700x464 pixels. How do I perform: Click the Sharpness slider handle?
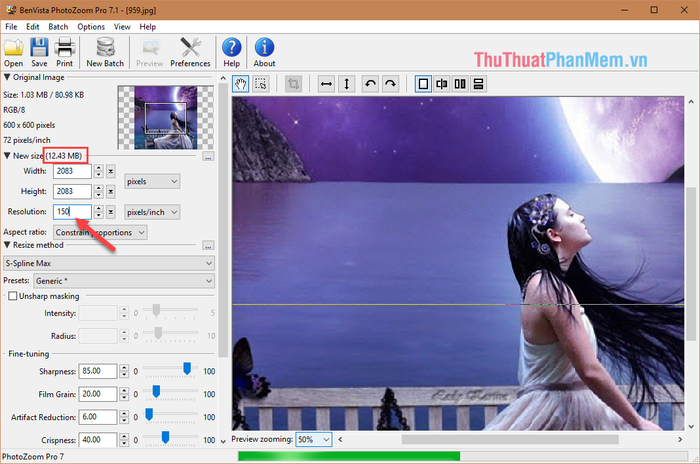[187, 368]
